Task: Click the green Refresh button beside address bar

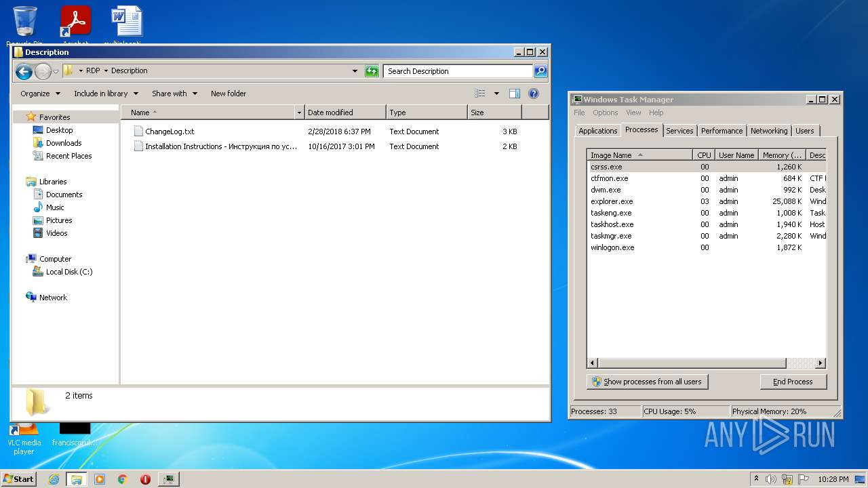Action: (x=372, y=70)
